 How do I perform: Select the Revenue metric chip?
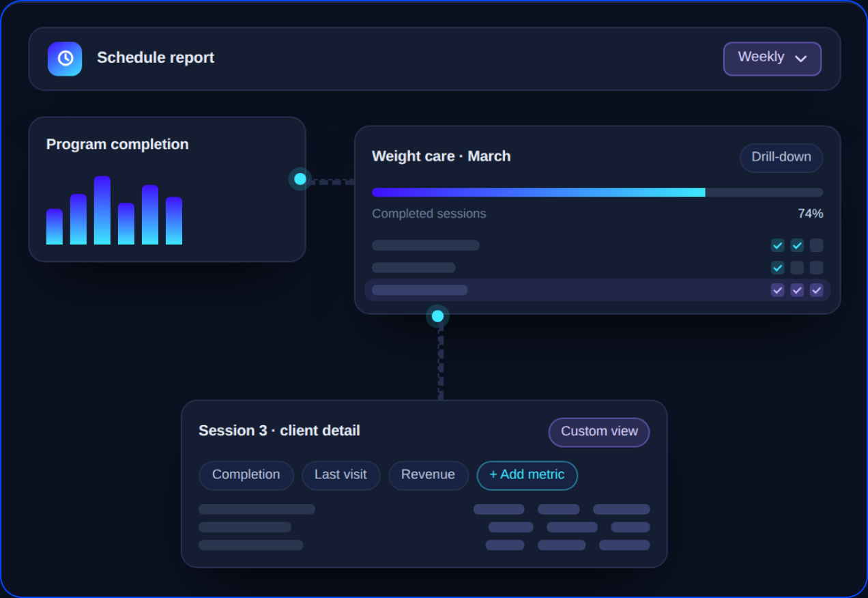[x=429, y=476]
